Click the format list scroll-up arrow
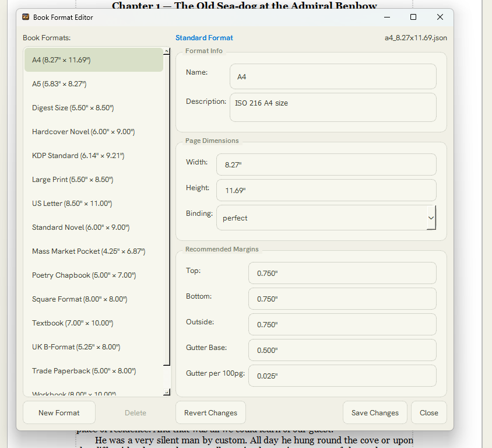This screenshot has width=492, height=448. point(167,51)
